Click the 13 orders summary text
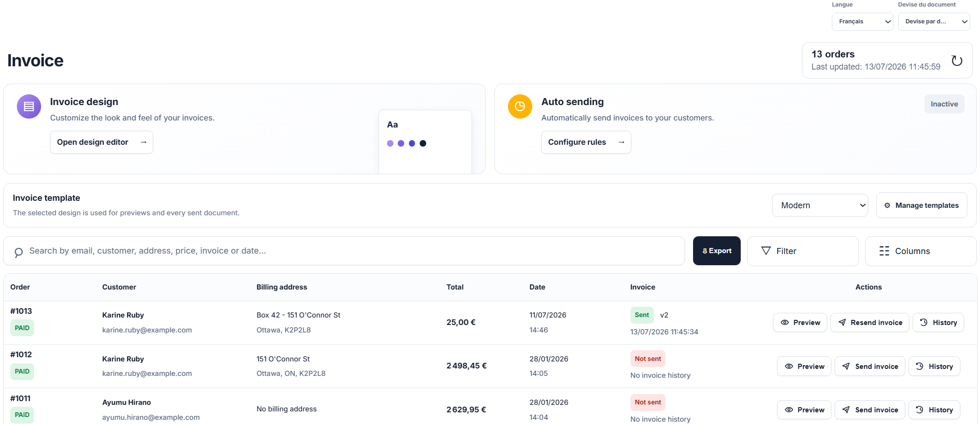Viewport: 980px width, 424px height. [833, 54]
